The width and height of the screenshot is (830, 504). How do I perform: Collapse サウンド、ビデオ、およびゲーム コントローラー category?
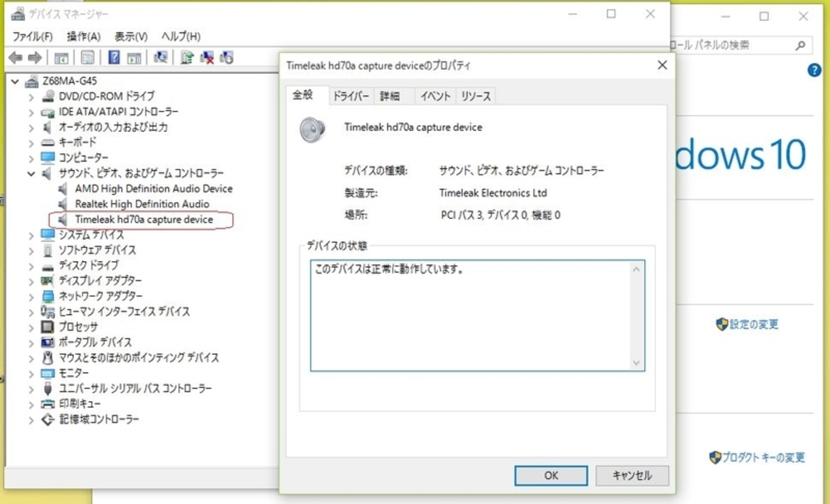[31, 174]
